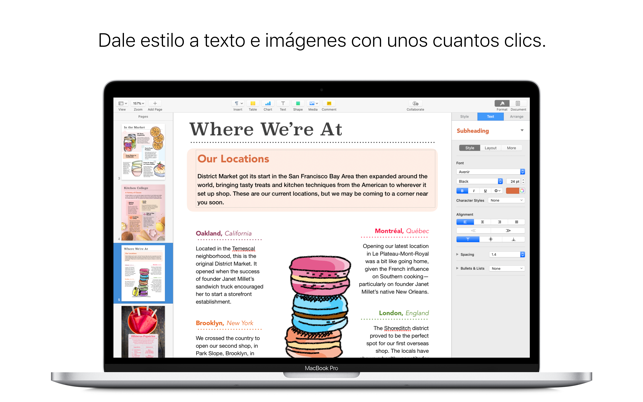Add a Comment with the yellow icon
The width and height of the screenshot is (643, 402).
(x=329, y=103)
